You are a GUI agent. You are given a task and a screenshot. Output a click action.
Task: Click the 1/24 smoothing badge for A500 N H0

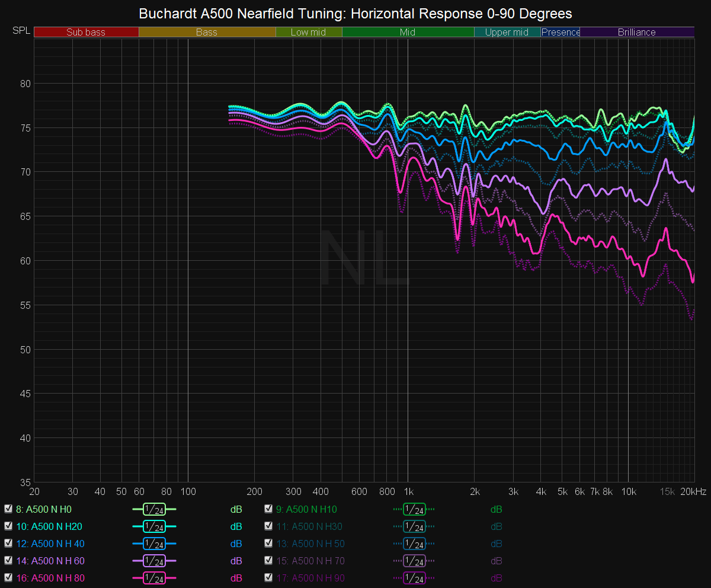pyautogui.click(x=154, y=509)
